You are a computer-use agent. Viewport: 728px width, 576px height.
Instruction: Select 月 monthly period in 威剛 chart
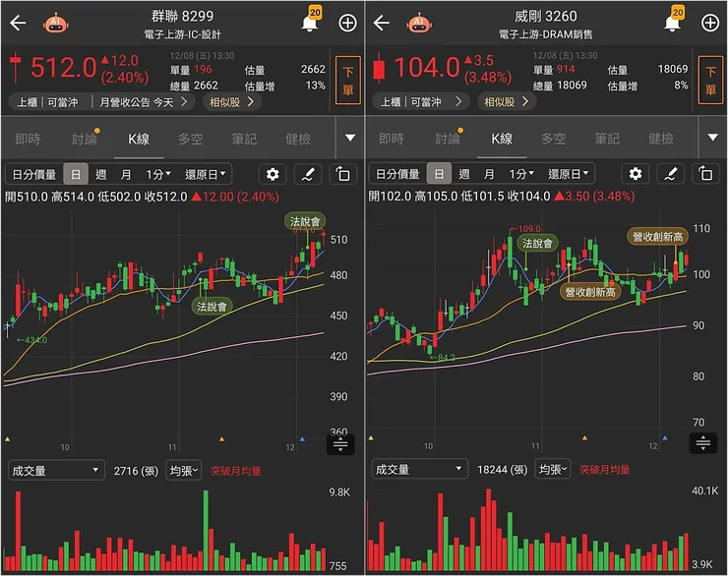[488, 174]
